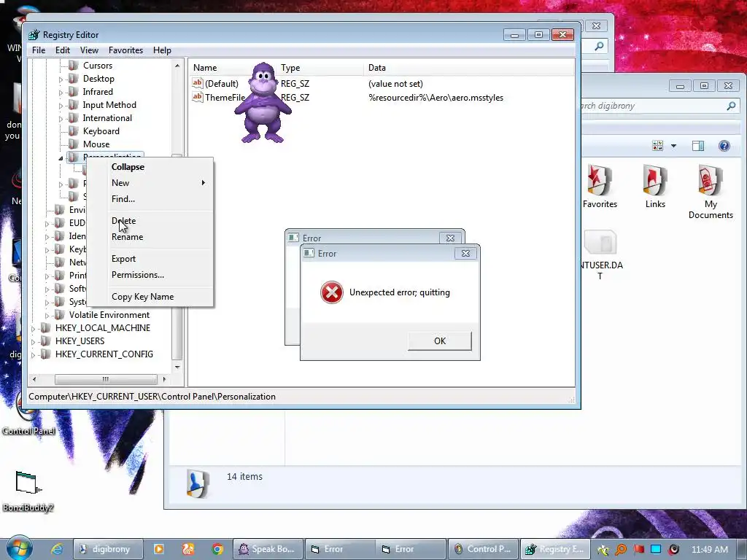Open Explorer change view dropdown arrow
The image size is (747, 560).
coord(673,146)
